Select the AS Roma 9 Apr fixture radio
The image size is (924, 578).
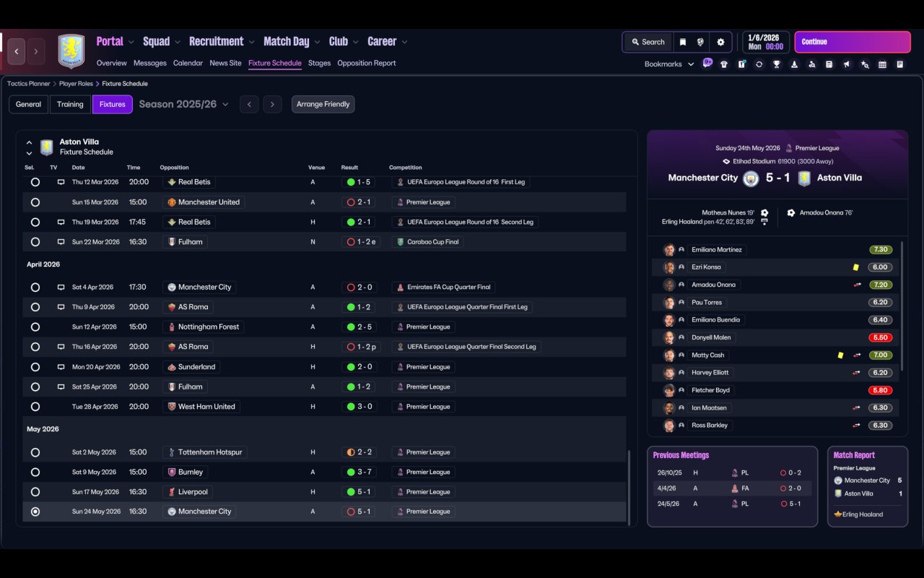(x=35, y=307)
